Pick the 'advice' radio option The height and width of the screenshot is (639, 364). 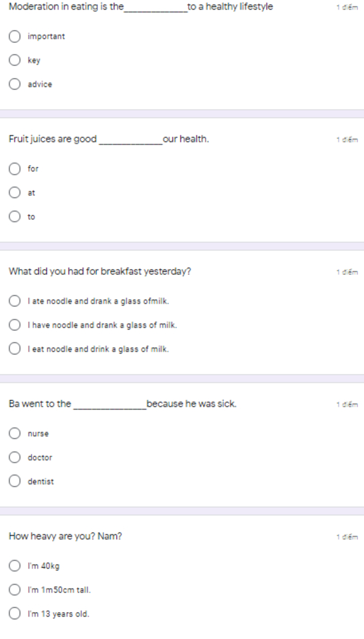click(15, 84)
